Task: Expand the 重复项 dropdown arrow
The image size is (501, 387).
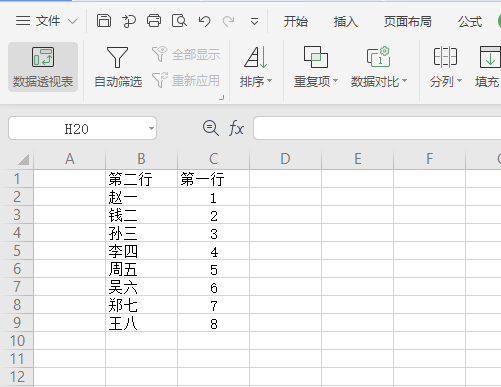Action: [336, 81]
